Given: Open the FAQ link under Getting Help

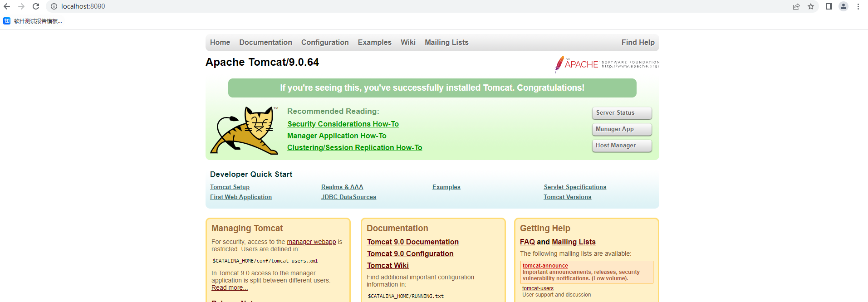Looking at the screenshot, I should coord(527,242).
